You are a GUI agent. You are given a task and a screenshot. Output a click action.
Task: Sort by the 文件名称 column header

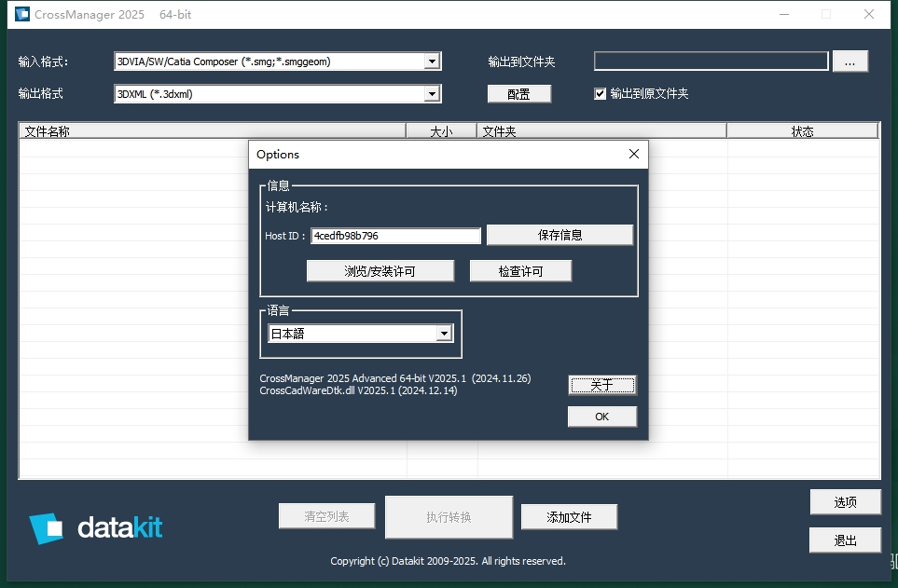213,131
